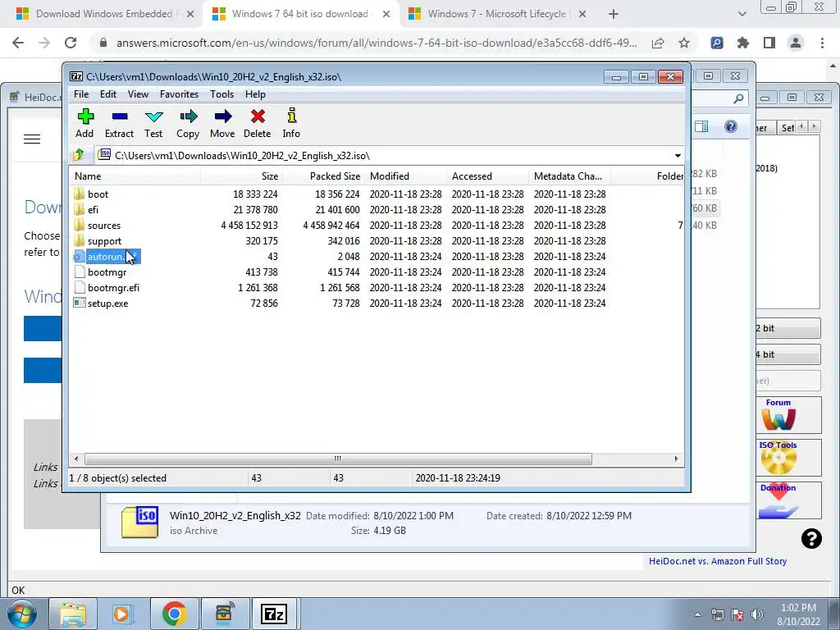The height and width of the screenshot is (630, 840).
Task: Sort the list by the Accessed column
Action: pyautogui.click(x=487, y=176)
